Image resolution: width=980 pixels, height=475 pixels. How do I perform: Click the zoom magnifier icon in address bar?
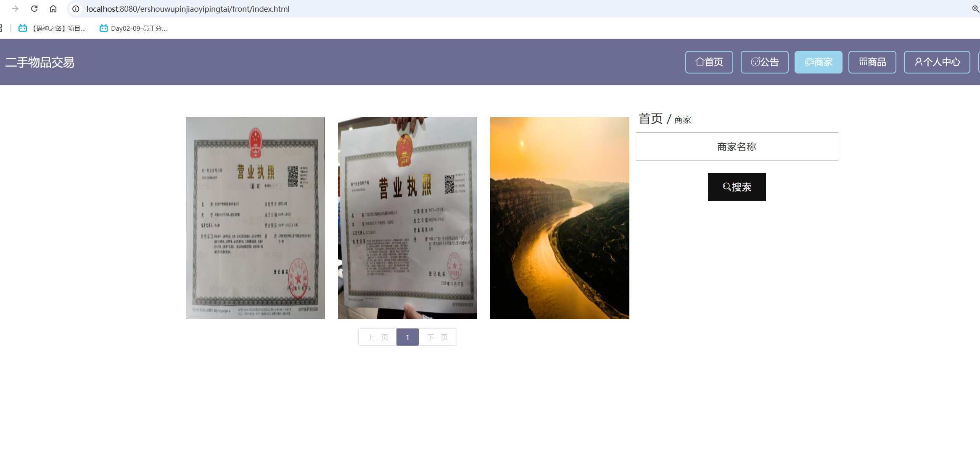[975, 9]
